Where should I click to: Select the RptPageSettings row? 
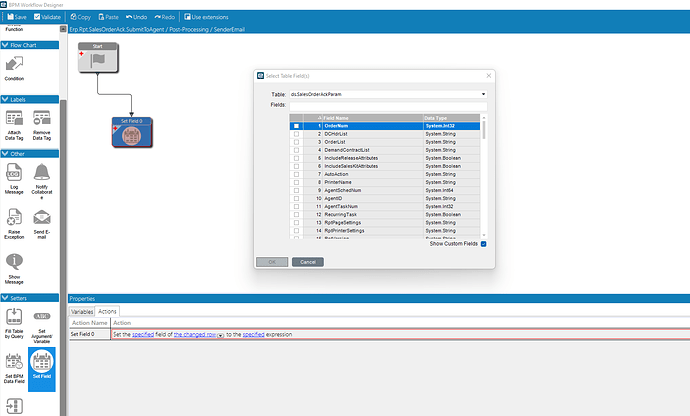pos(385,223)
